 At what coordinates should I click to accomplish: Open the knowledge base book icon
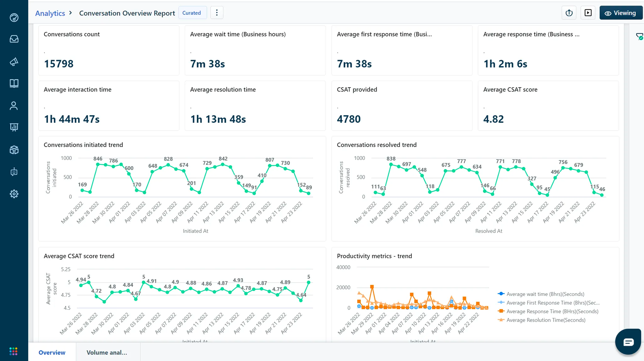click(14, 83)
